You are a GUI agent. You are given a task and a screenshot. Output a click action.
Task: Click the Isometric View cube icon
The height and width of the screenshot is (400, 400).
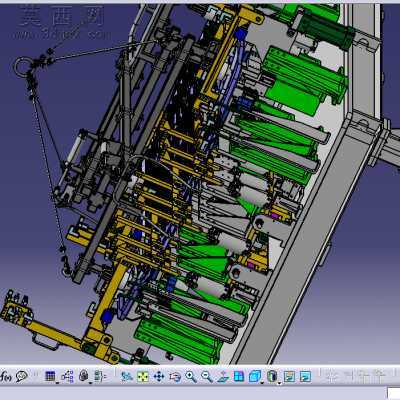(255, 376)
